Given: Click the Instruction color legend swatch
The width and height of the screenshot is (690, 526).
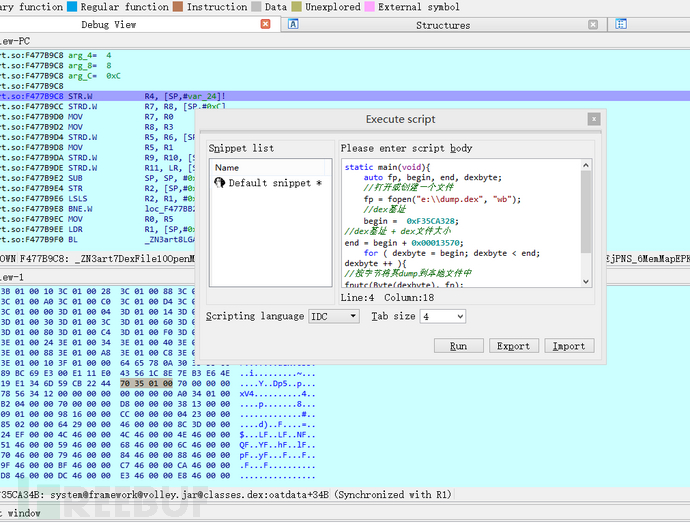Looking at the screenshot, I should point(178,7).
